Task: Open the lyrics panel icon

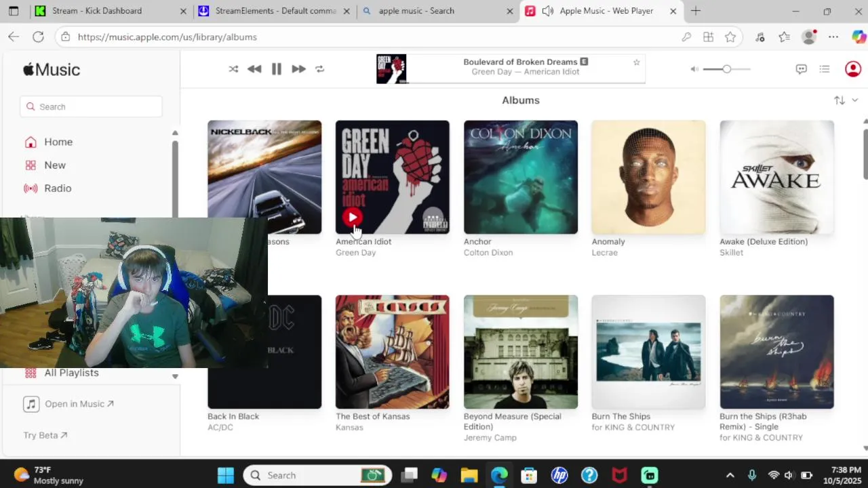Action: pyautogui.click(x=802, y=69)
